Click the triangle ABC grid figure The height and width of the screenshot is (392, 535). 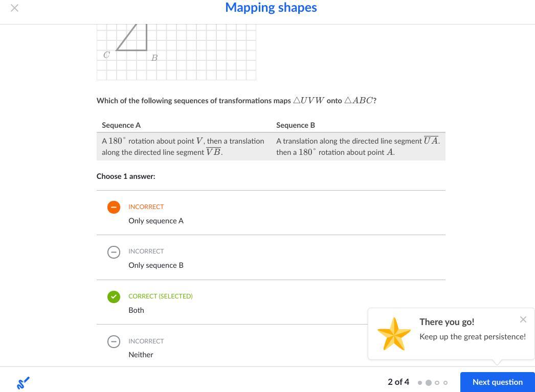[x=176, y=51]
